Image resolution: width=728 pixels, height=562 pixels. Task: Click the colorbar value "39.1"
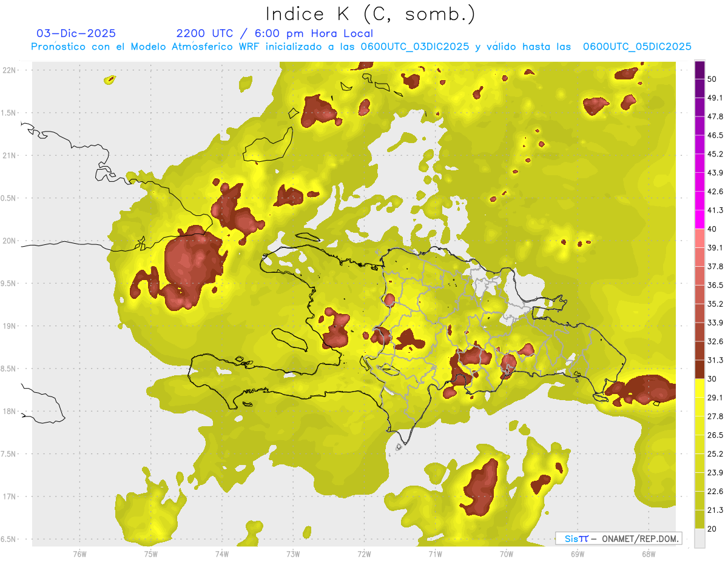(715, 248)
